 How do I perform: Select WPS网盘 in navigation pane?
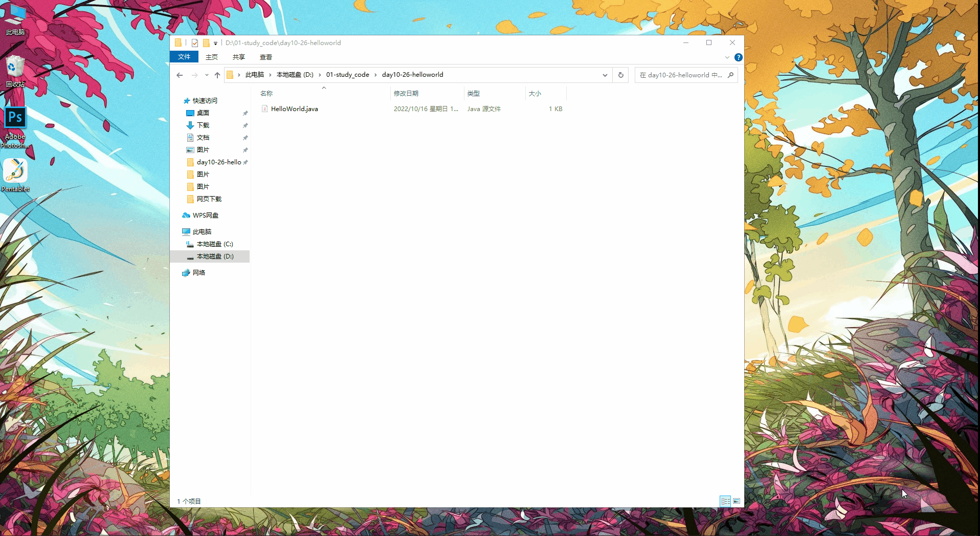pos(205,216)
